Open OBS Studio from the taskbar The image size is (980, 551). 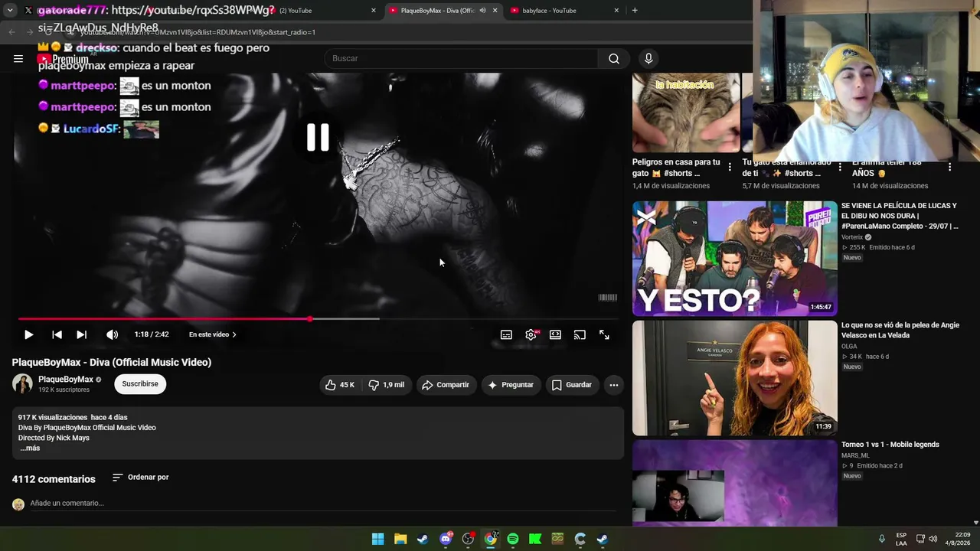click(x=468, y=539)
